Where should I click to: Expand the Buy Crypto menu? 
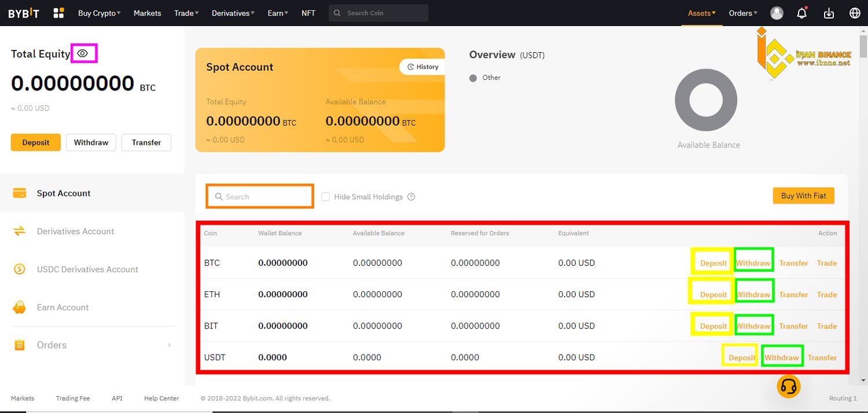point(100,13)
